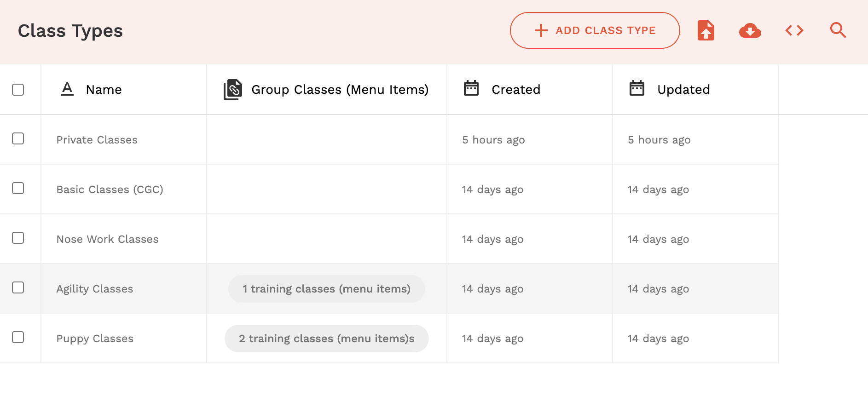Open the 2 training classes chip
The width and height of the screenshot is (868, 402).
click(x=326, y=339)
